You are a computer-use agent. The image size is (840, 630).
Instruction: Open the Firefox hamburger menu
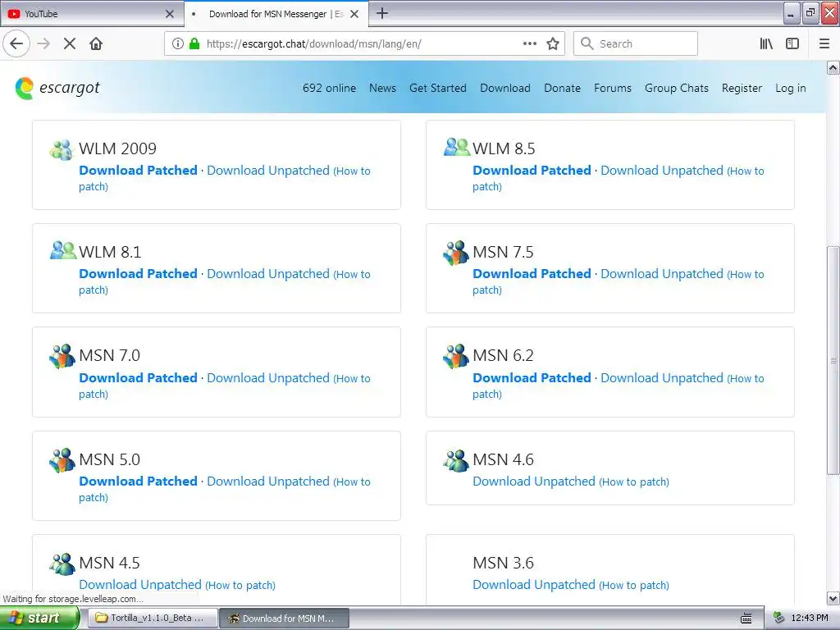824,43
